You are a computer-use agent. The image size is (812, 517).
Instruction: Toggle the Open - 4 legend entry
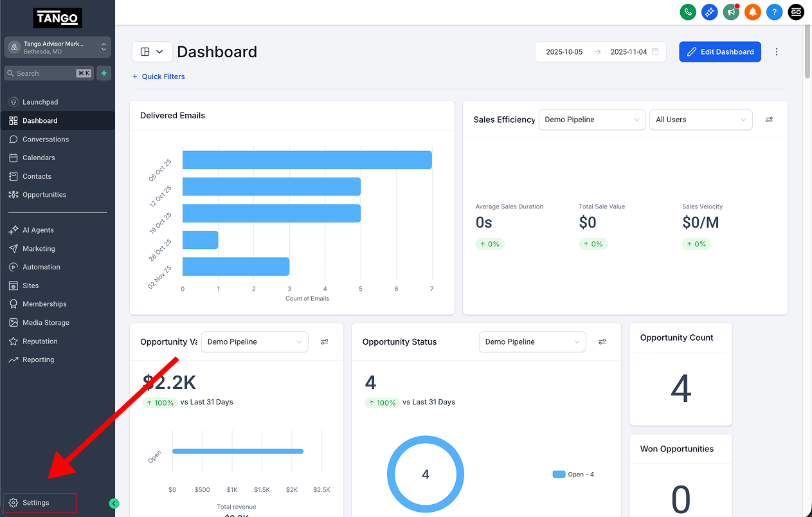coord(573,475)
